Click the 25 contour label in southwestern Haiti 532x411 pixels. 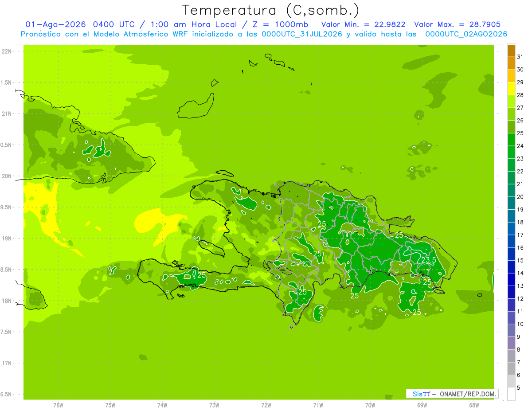pos(202,275)
